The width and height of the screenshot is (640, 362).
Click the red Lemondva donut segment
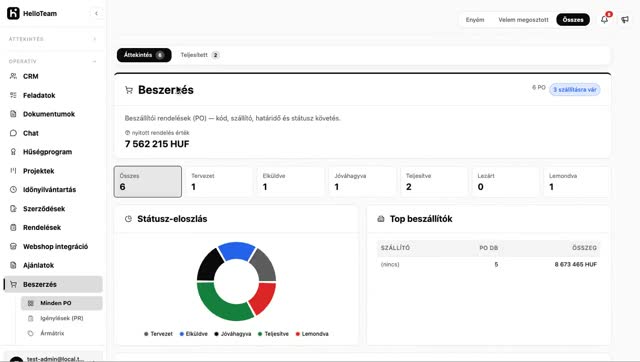pos(264,298)
